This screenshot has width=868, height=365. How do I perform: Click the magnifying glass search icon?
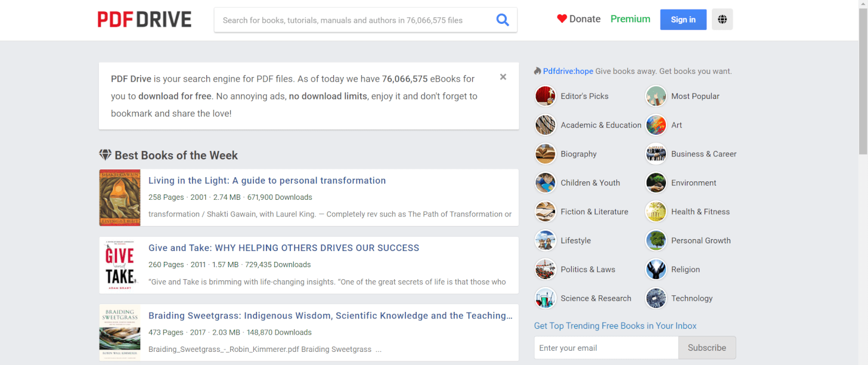[503, 20]
